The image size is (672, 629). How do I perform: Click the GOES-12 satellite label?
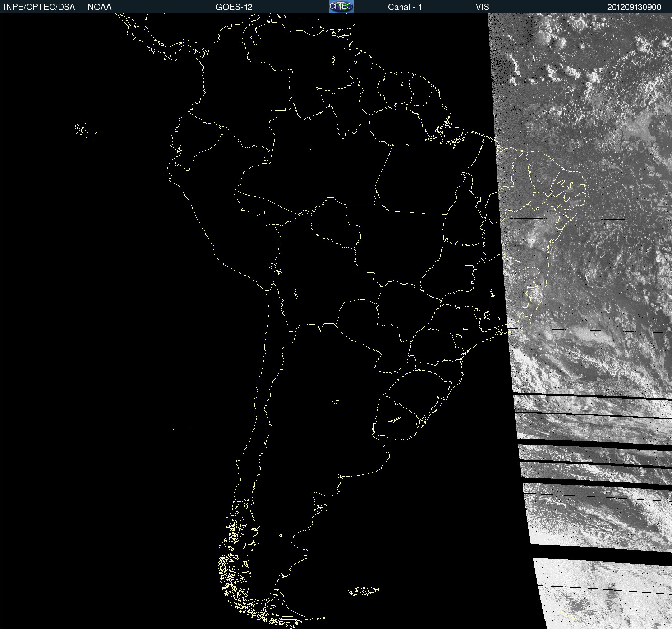click(x=234, y=7)
